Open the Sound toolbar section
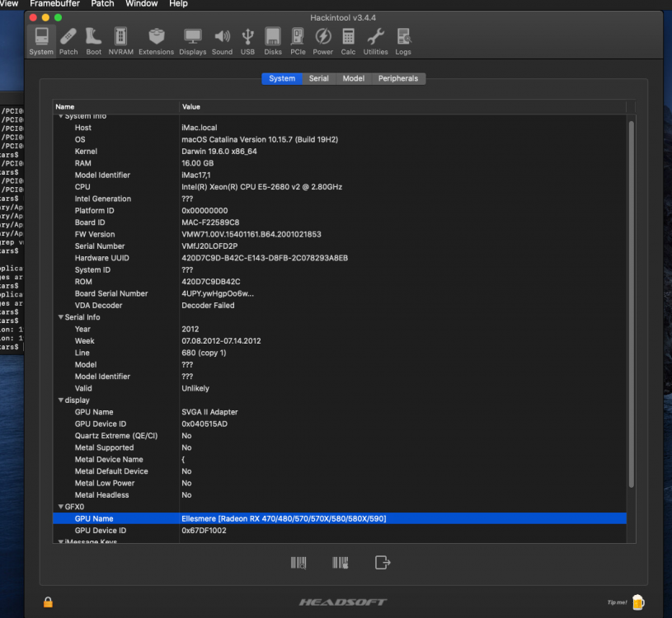Image resolution: width=672 pixels, height=618 pixels. 222,41
